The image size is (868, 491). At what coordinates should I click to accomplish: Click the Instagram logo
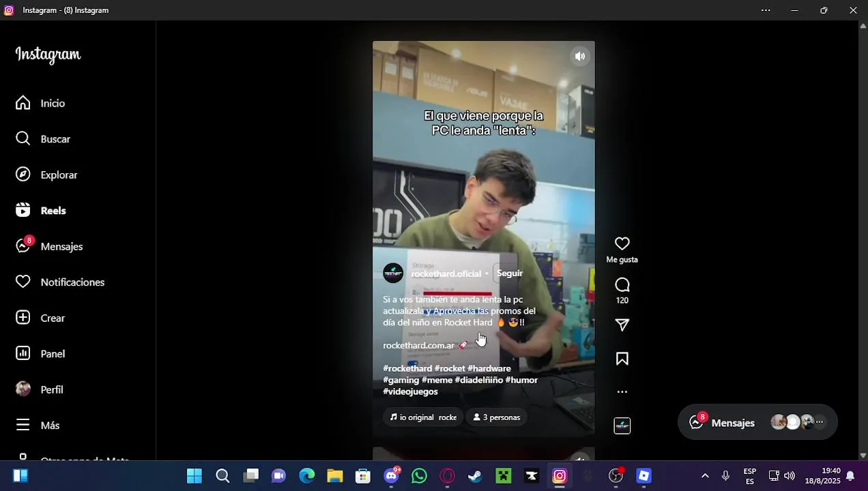click(x=48, y=55)
